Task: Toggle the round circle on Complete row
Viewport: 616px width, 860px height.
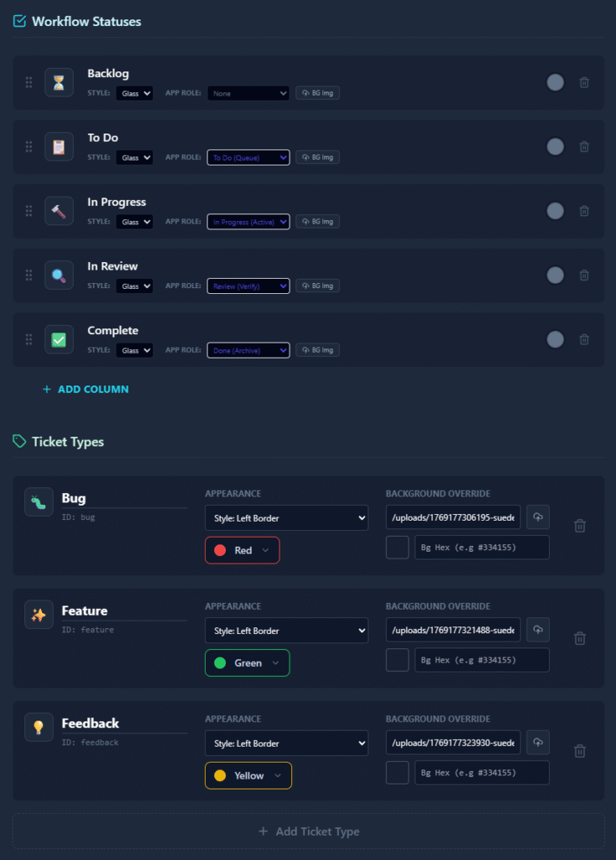Action: 555,339
